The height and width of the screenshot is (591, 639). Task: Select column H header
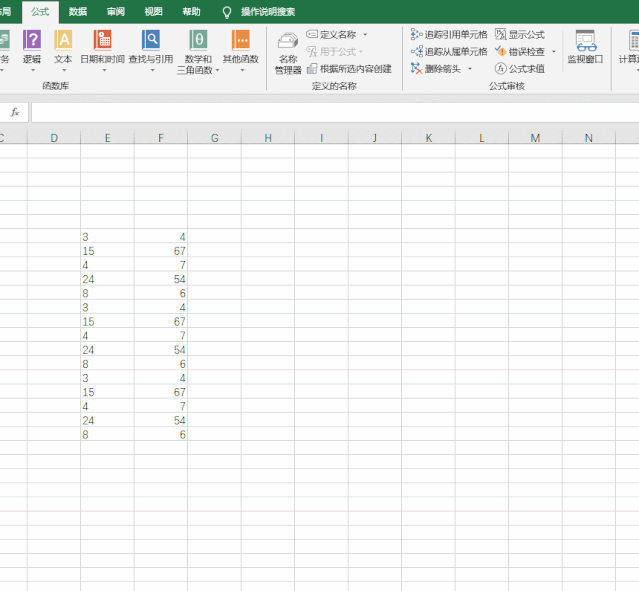coord(268,138)
